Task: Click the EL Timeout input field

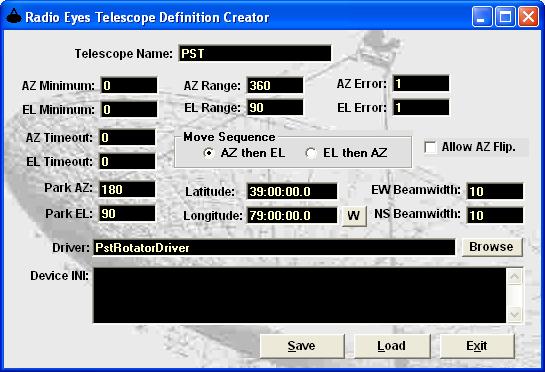Action: coord(127,161)
